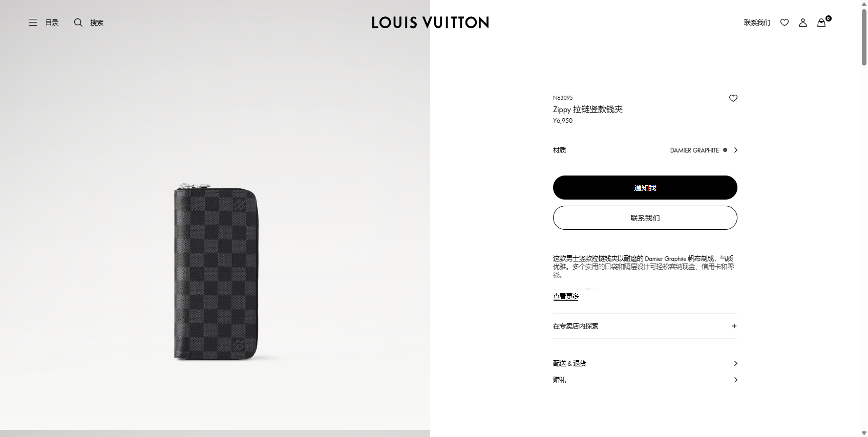
Task: Click the 查看更多 link
Action: (x=566, y=297)
